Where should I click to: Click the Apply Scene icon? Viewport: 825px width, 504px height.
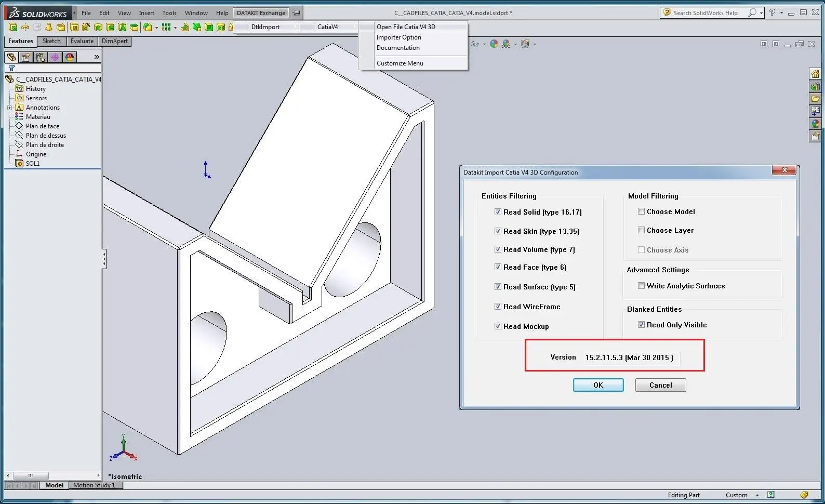point(506,44)
